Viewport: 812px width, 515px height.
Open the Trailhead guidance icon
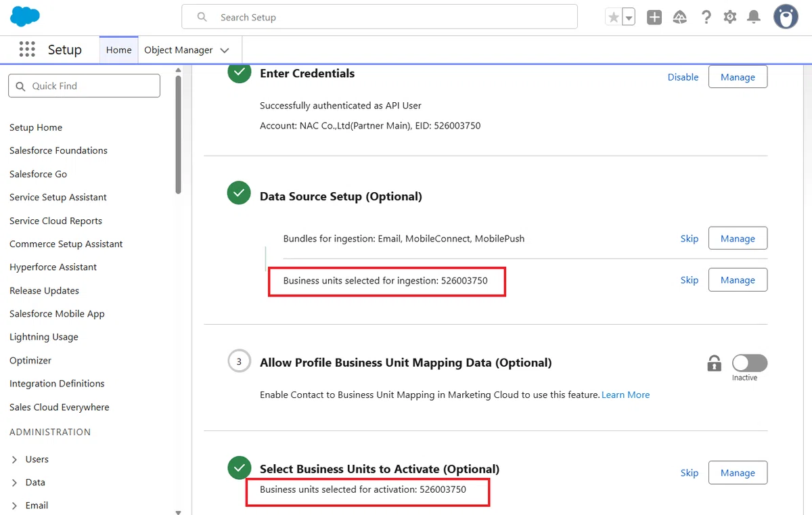coord(680,18)
